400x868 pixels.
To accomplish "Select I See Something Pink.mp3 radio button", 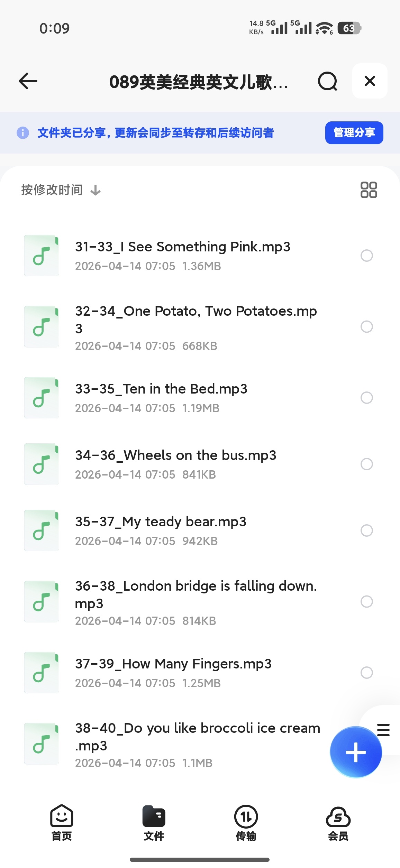I will pyautogui.click(x=367, y=256).
